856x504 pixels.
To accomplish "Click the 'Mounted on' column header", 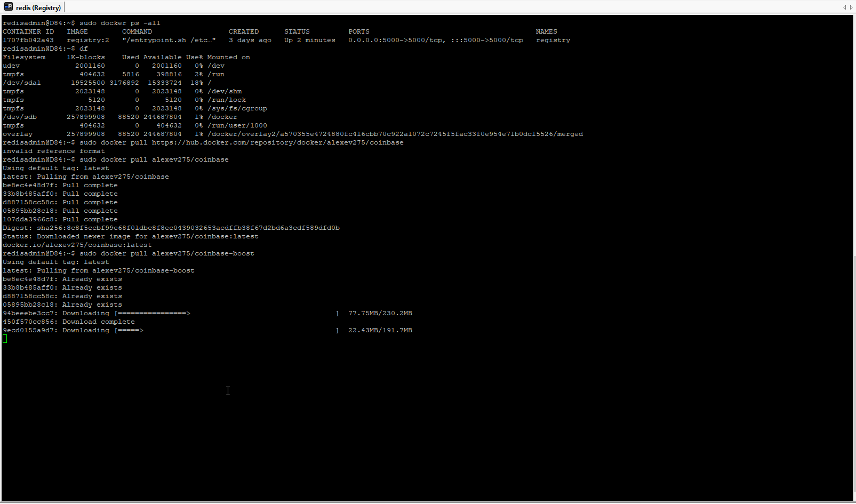I will point(229,57).
